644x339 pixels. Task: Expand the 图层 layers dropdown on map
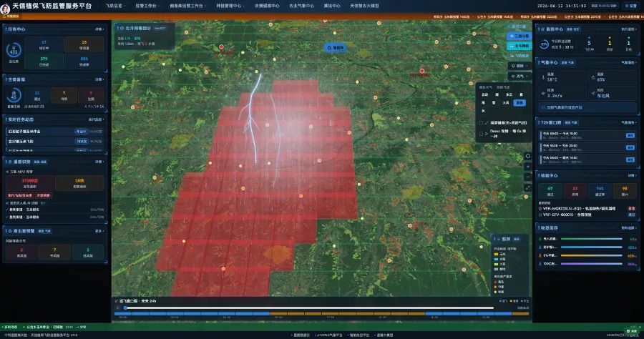coord(519,66)
